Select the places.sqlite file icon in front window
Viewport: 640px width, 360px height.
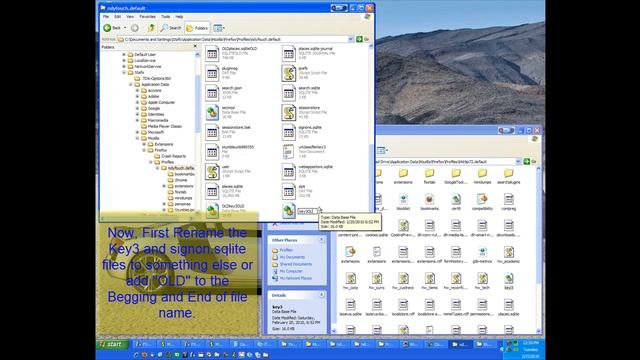coord(212,191)
